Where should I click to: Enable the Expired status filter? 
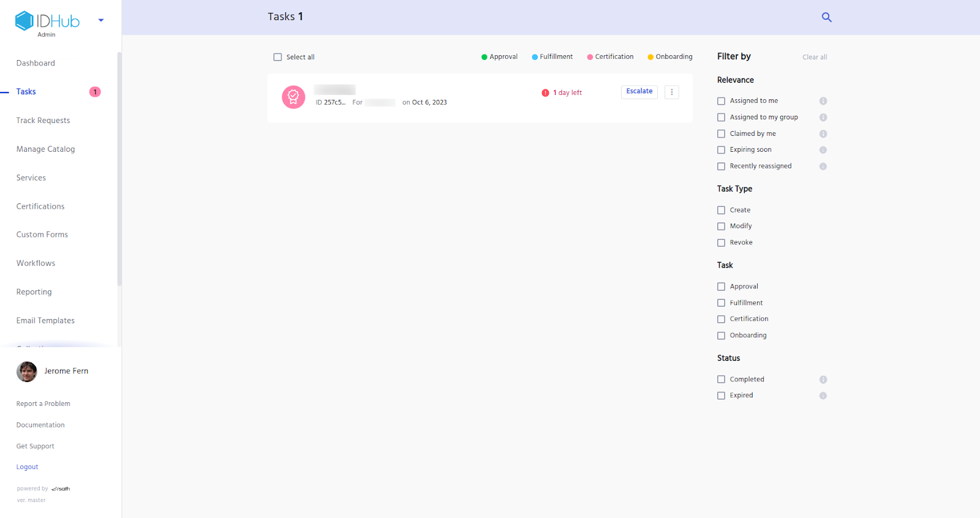pyautogui.click(x=721, y=396)
